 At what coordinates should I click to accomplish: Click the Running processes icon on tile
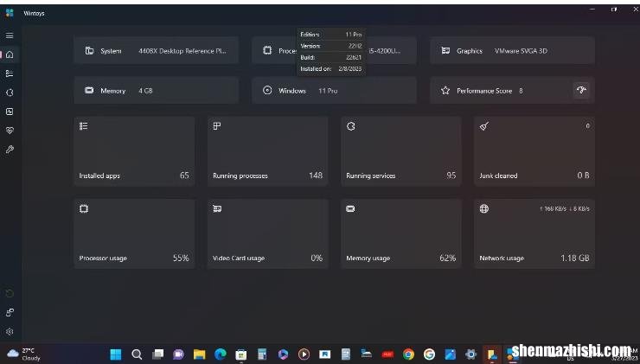coord(217,126)
